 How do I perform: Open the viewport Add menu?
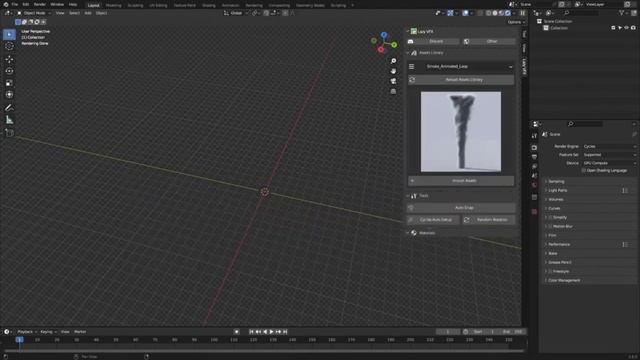(x=88, y=13)
